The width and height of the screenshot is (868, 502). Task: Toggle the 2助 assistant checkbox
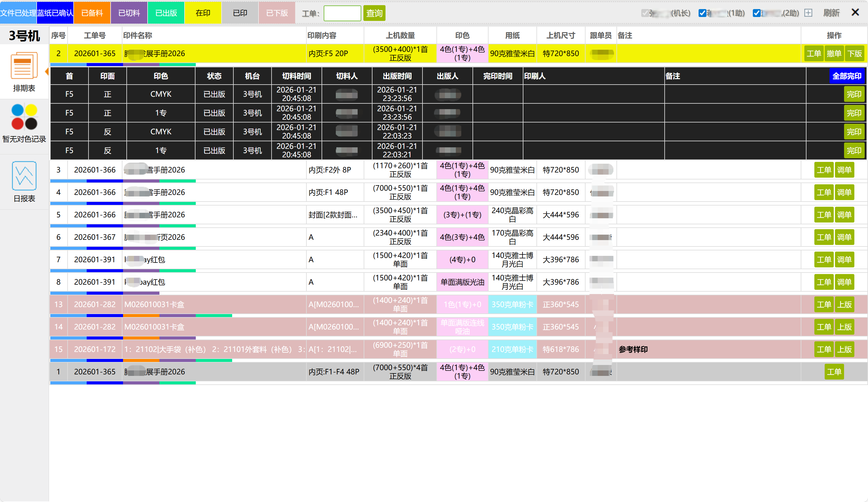coord(756,13)
